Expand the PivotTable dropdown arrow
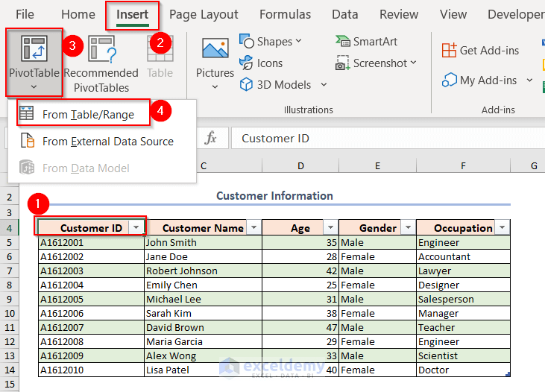The width and height of the screenshot is (545, 392). (34, 87)
